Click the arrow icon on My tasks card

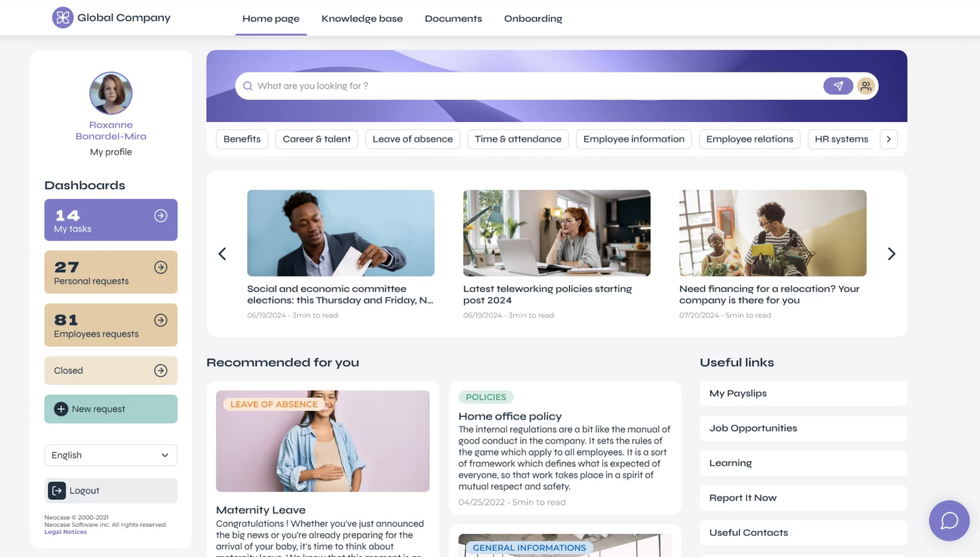(161, 216)
